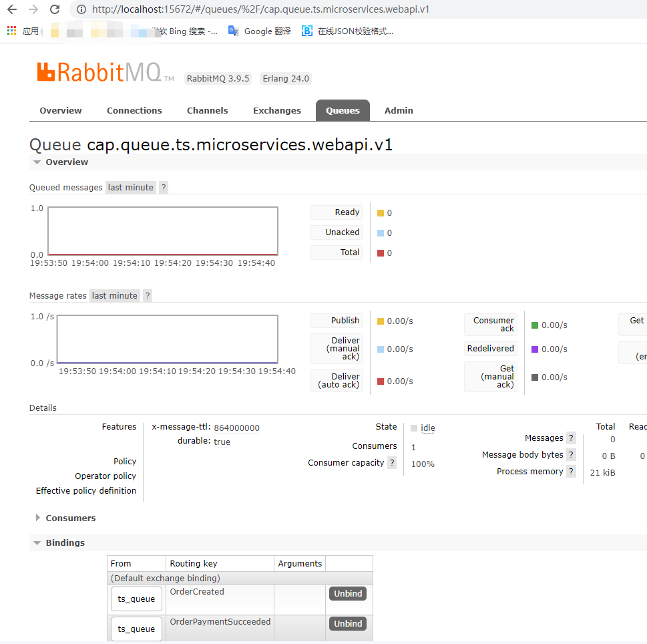This screenshot has height=644, width=647.
Task: Click the Process memory value 21 kiB
Action: pos(602,473)
